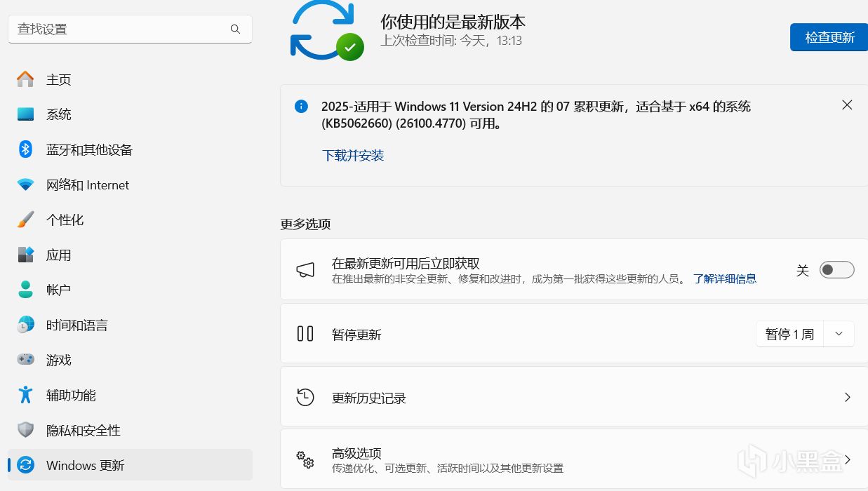
Task: Click the pause icon beside 暂停更新
Action: [x=305, y=334]
